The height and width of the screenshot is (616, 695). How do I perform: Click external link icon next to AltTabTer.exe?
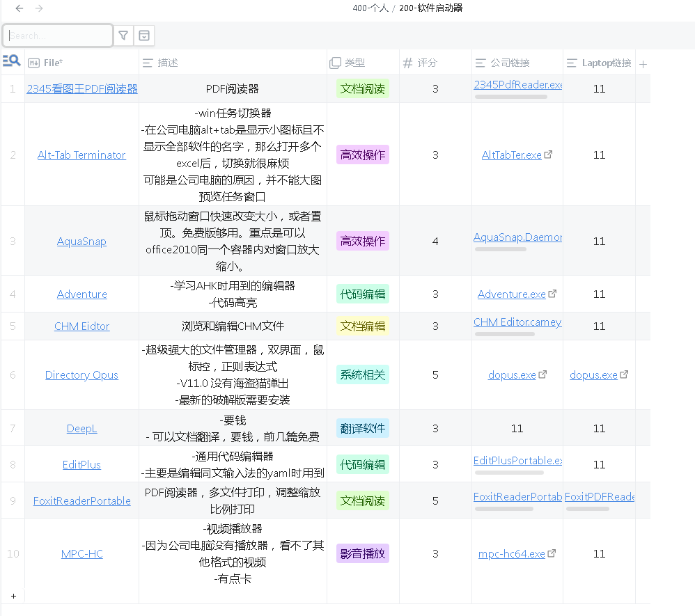(548, 155)
